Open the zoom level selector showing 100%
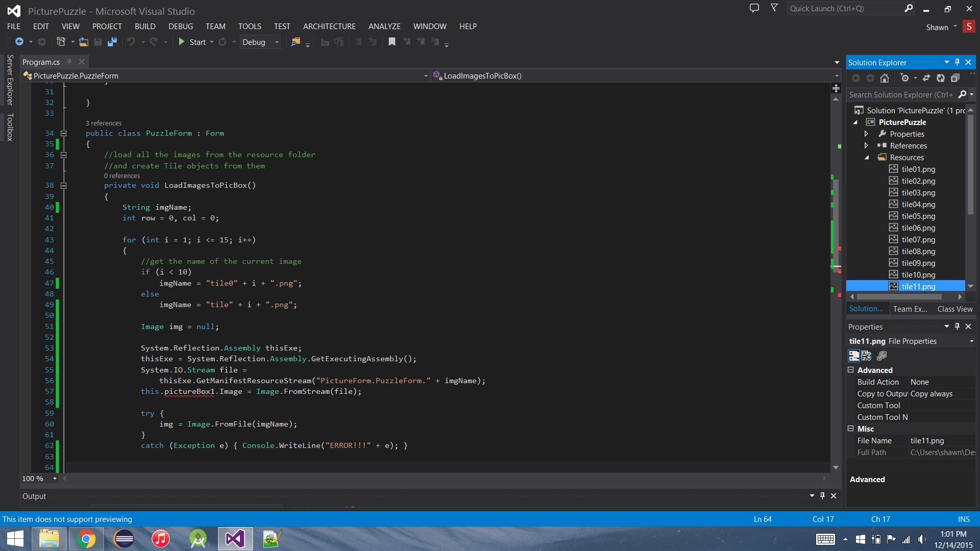 [39, 478]
